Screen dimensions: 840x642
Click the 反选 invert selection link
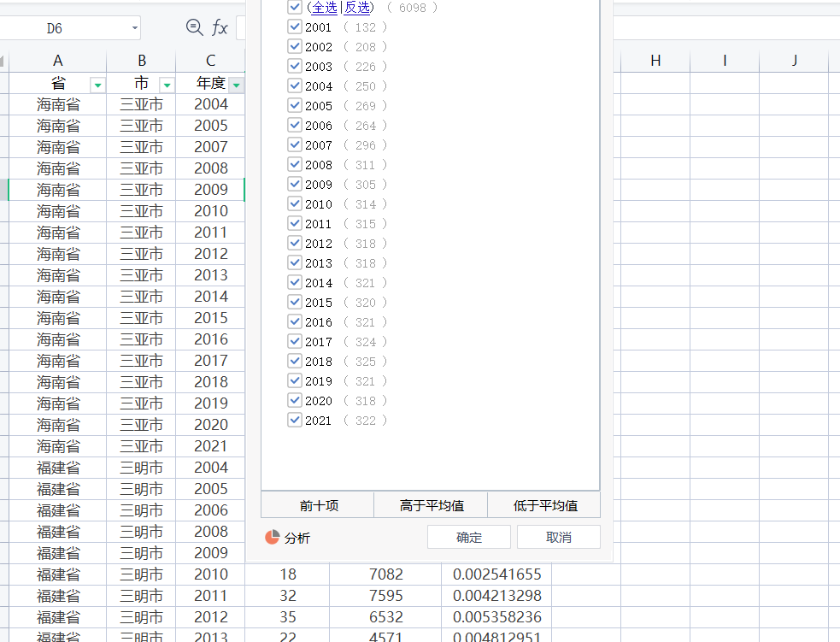[x=357, y=8]
